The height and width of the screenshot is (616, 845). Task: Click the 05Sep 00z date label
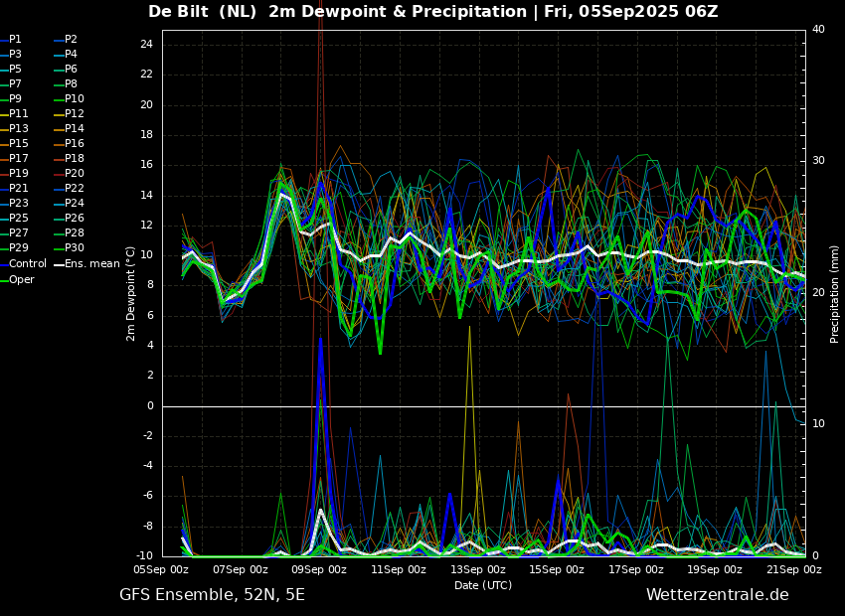[161, 569]
